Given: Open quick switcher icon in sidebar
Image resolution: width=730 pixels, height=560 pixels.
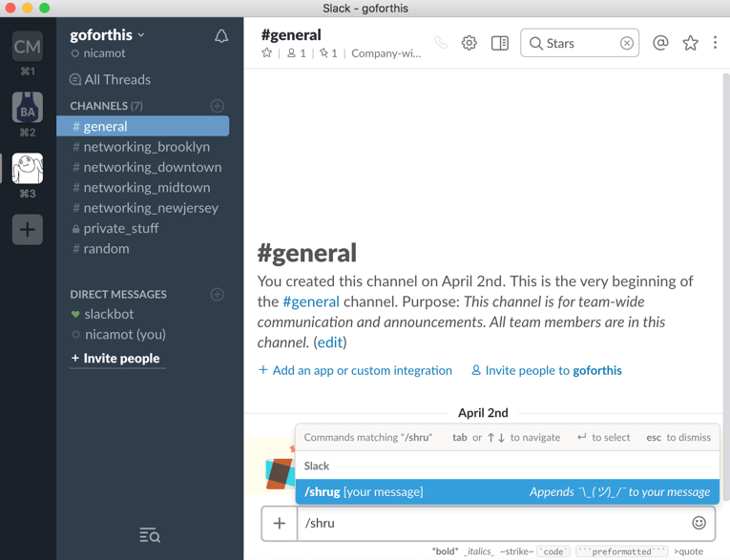Looking at the screenshot, I should click(150, 535).
